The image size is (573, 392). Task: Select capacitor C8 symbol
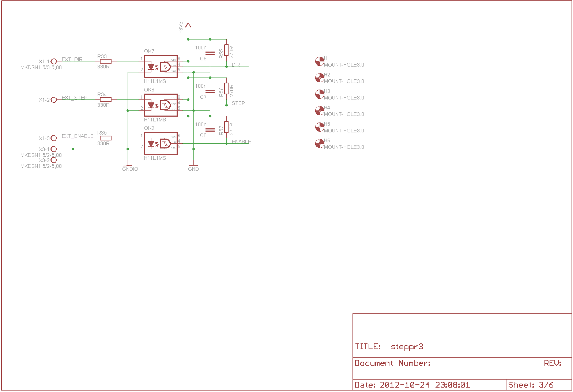(210, 130)
